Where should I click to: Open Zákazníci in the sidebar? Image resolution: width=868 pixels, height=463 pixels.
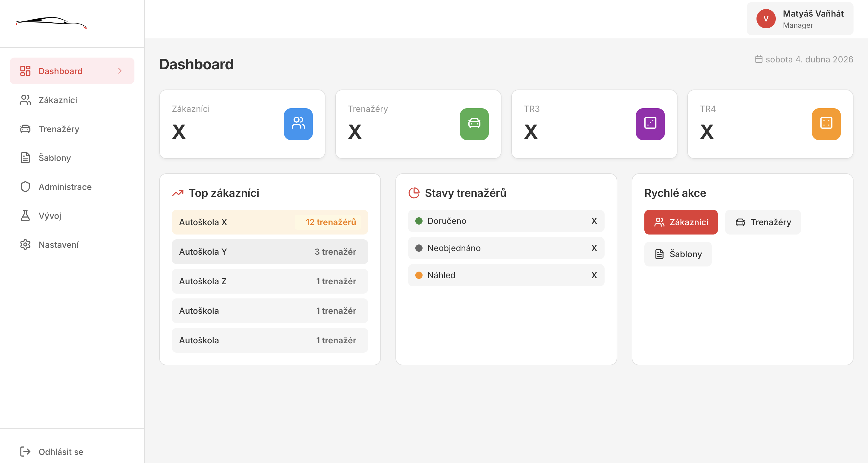click(x=58, y=100)
